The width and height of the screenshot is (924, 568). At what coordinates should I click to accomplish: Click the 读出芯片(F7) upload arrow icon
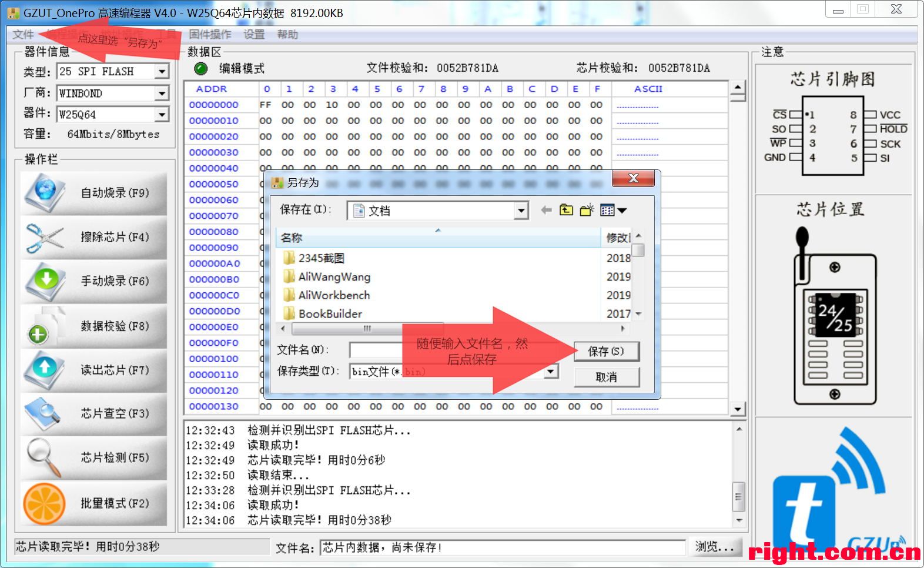pyautogui.click(x=45, y=370)
